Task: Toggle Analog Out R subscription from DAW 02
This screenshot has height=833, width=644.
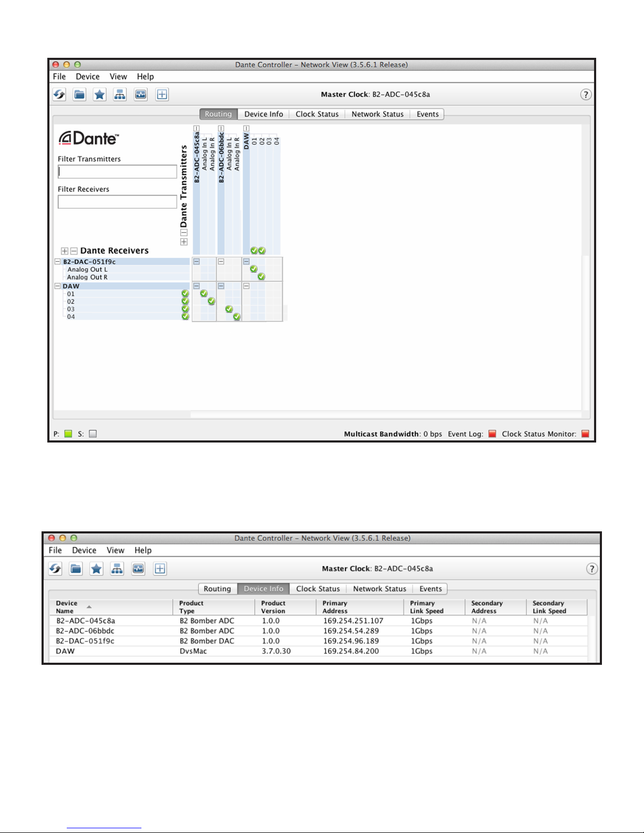Action: click(261, 276)
